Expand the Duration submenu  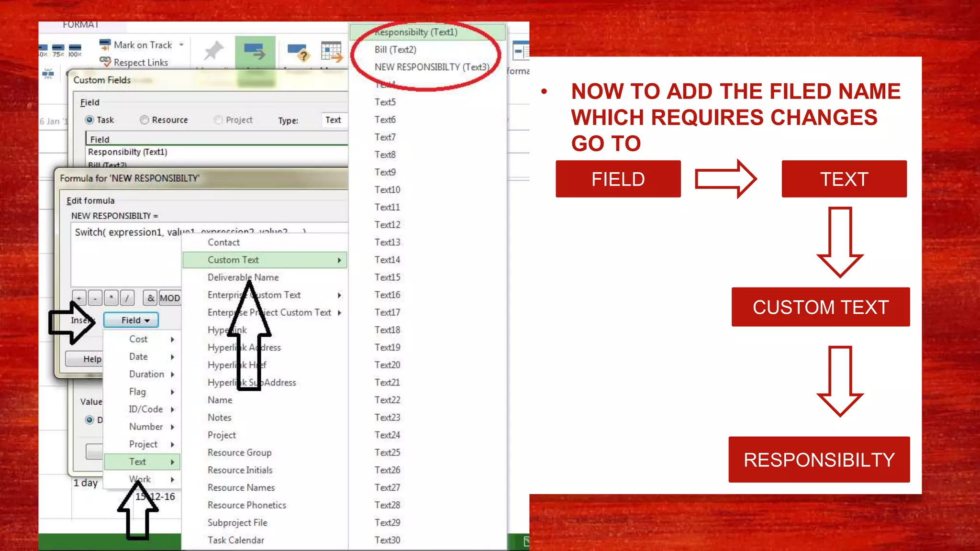tap(142, 374)
